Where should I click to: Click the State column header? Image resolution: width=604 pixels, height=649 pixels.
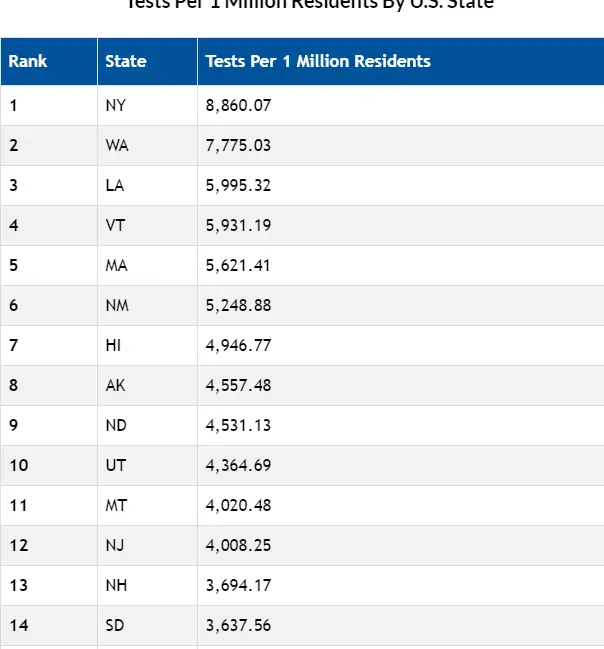[126, 61]
